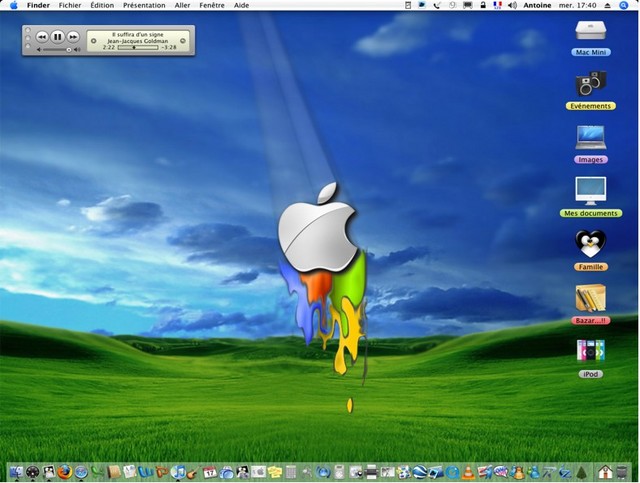Screen dimensions: 640x483
Task: Open the Présentation menu
Action: 144,5
